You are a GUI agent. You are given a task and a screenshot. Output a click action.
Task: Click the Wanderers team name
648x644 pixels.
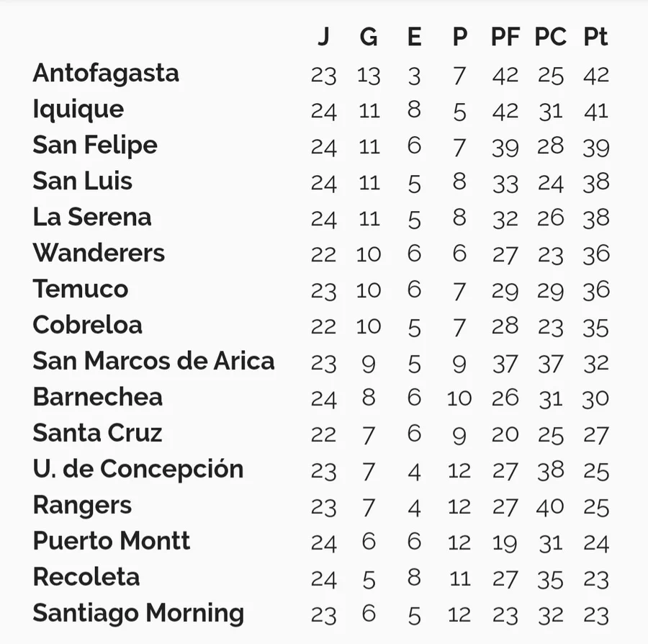(99, 254)
